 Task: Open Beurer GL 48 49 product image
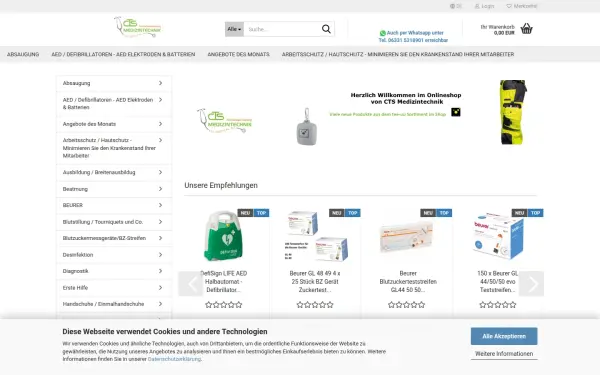pos(316,236)
